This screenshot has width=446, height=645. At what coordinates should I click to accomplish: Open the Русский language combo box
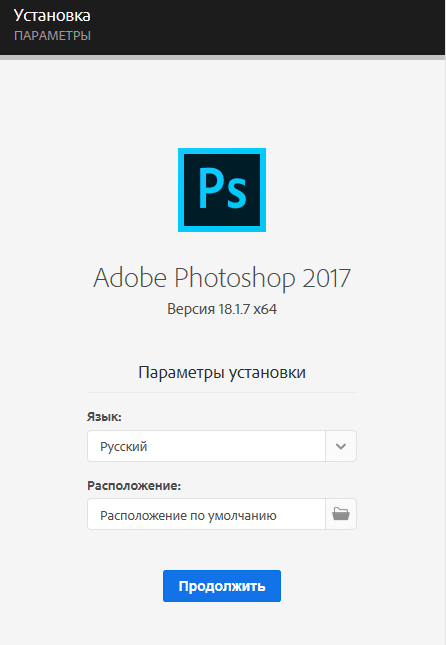[x=222, y=446]
